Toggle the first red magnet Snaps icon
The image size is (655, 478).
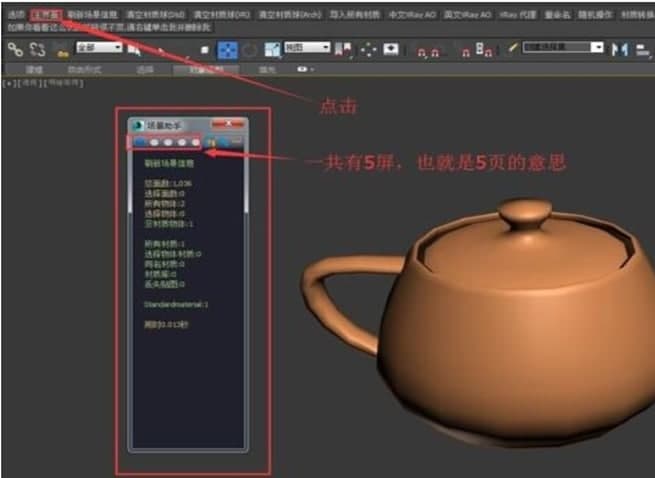(x=422, y=52)
